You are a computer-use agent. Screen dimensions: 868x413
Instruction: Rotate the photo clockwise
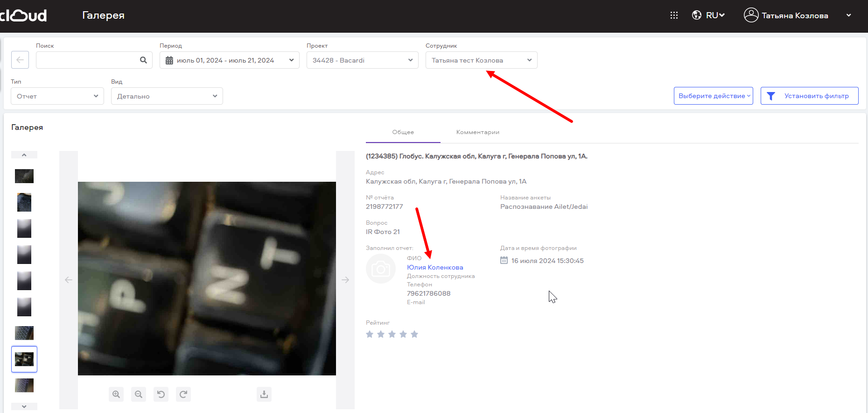tap(183, 394)
